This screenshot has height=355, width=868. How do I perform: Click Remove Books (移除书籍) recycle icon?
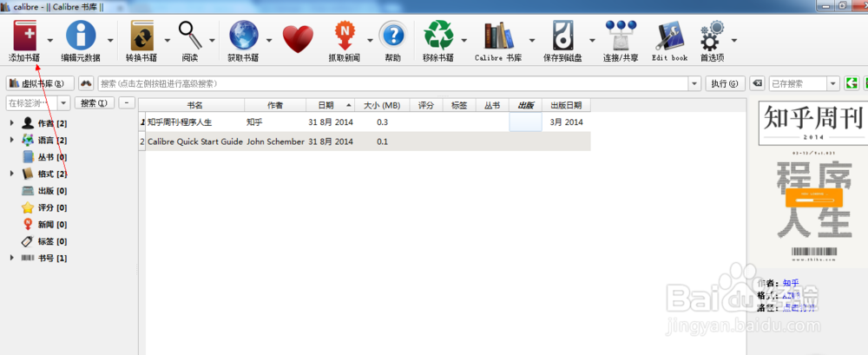438,36
